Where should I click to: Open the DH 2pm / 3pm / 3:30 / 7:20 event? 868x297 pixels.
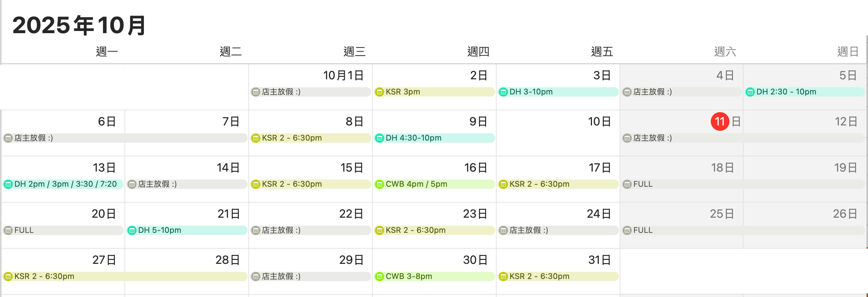tap(65, 184)
